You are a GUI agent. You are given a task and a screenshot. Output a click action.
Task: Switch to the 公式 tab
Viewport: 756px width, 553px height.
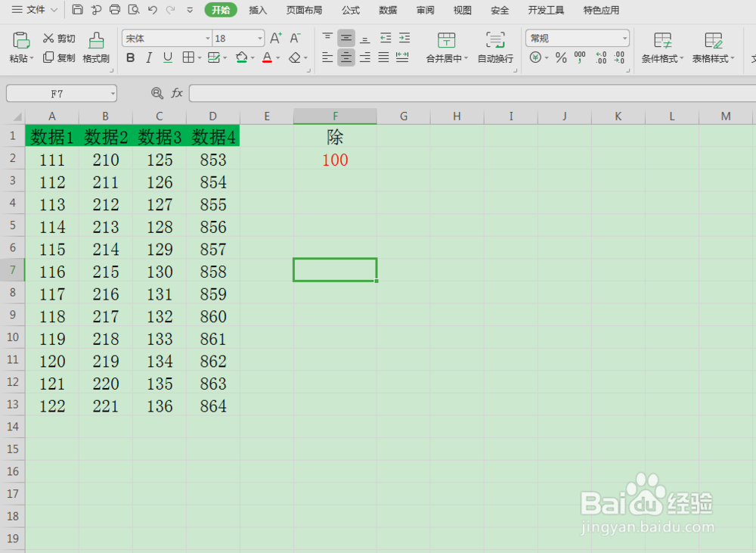point(351,10)
